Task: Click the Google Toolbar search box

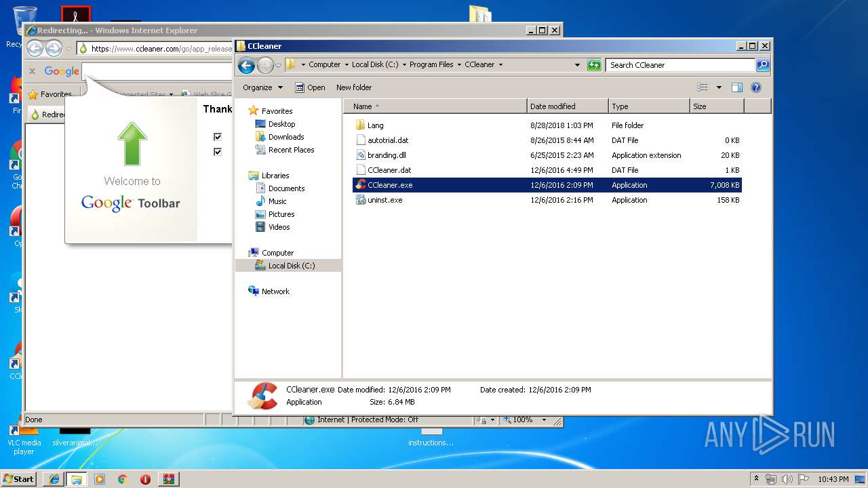Action: pos(157,71)
